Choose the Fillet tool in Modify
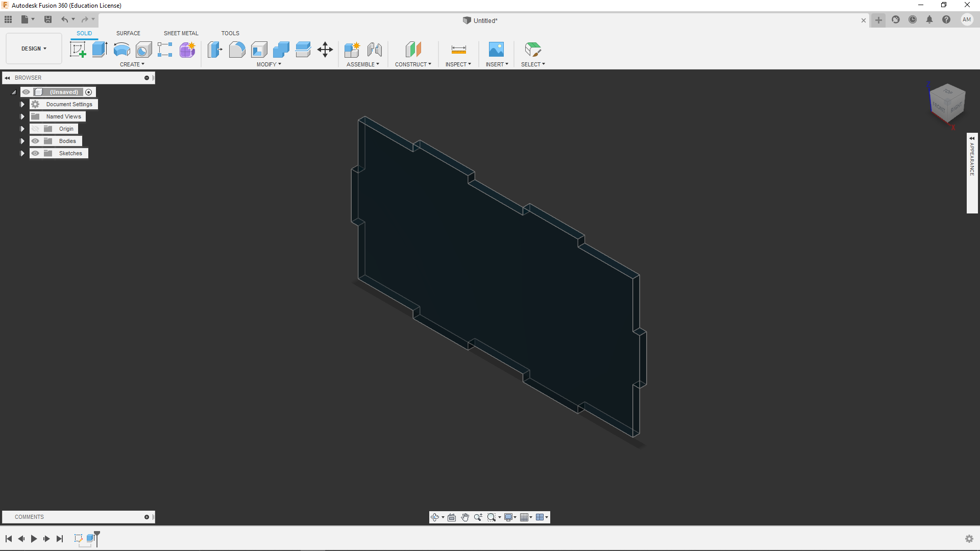This screenshot has width=980, height=551. pos(237,50)
